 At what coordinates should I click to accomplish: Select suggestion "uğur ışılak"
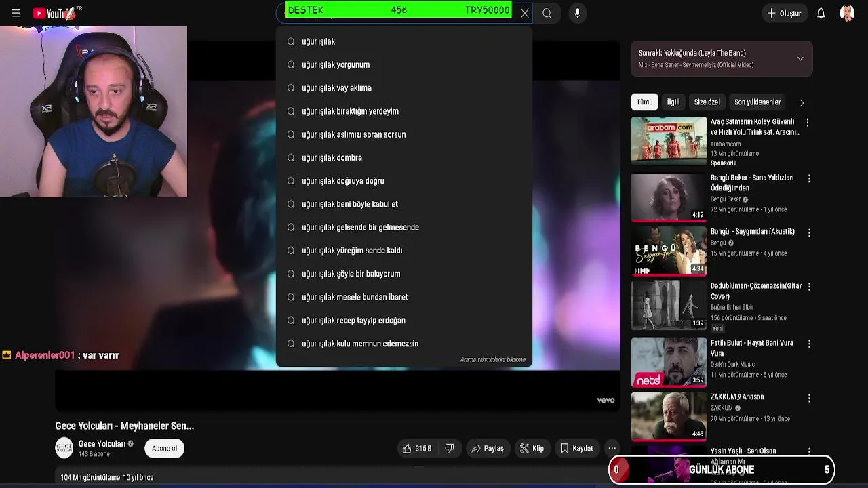(404, 41)
